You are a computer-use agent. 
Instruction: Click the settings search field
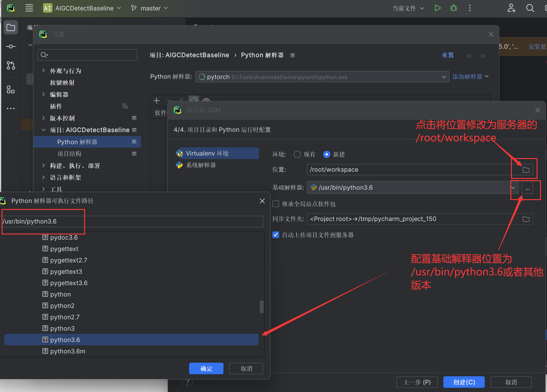87,55
